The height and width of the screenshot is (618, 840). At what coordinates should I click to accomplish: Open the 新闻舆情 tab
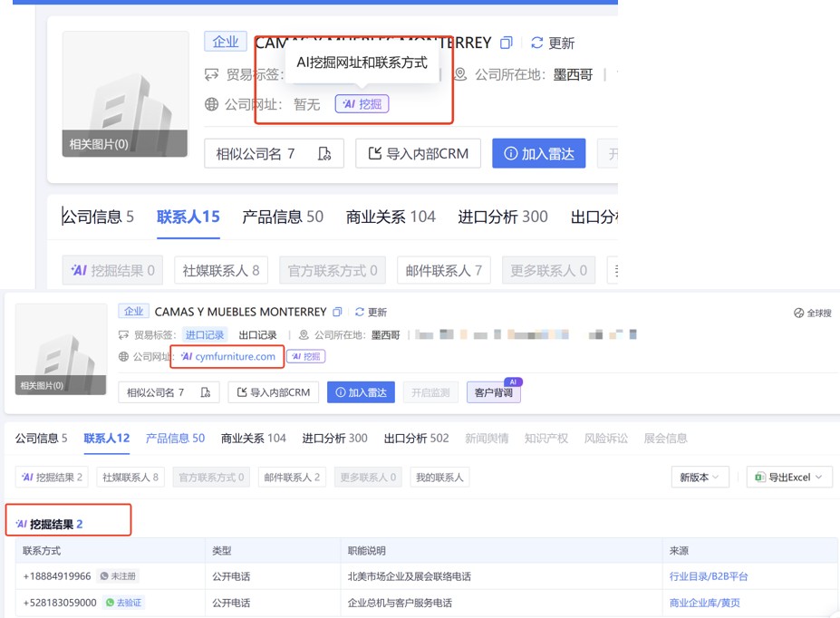487,438
